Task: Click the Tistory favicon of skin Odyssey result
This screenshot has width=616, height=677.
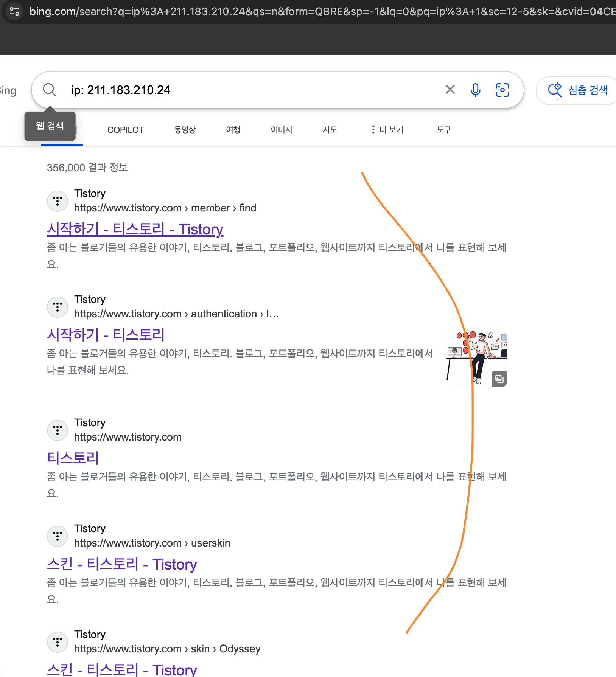Action: tap(58, 642)
